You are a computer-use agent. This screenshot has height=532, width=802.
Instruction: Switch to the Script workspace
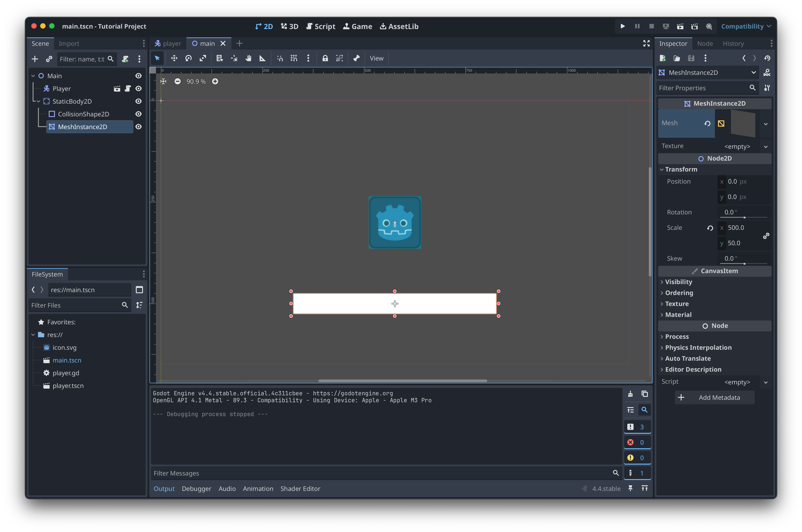coord(321,26)
